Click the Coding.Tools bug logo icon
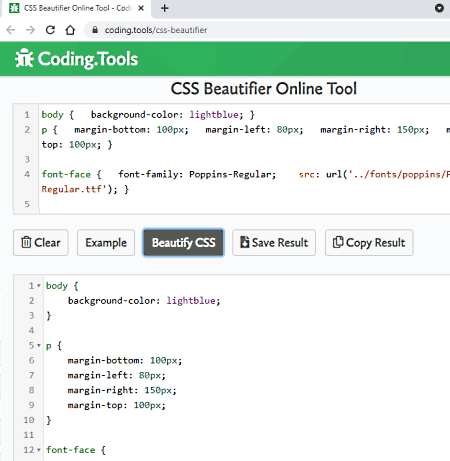450x461 pixels. point(24,58)
